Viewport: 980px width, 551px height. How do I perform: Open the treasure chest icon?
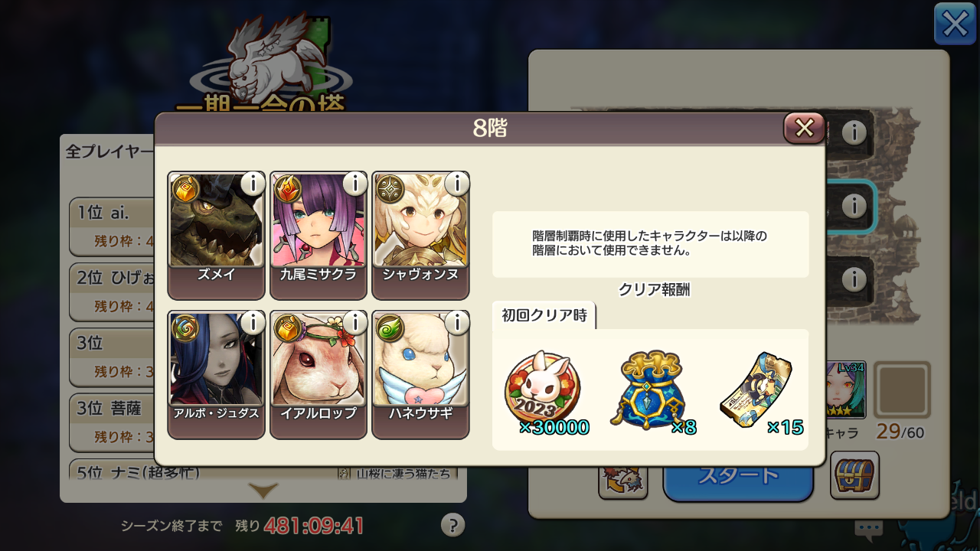(854, 475)
